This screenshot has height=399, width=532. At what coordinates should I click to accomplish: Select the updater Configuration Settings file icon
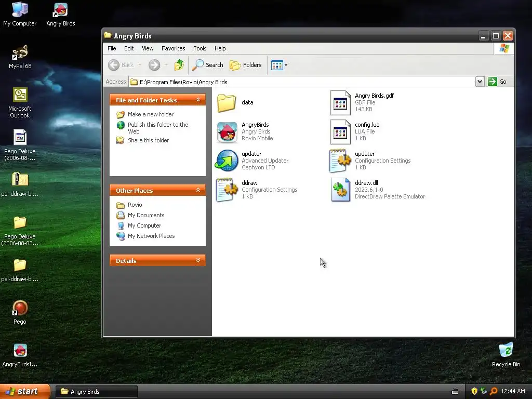340,161
